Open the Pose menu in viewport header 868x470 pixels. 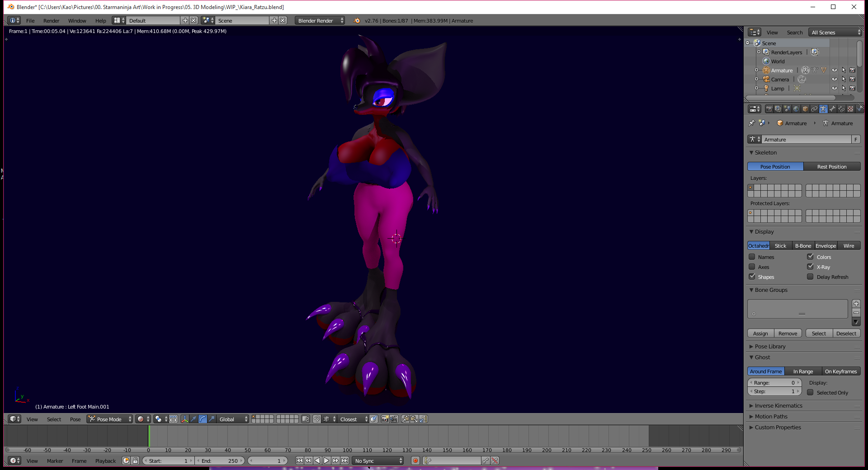(75, 419)
